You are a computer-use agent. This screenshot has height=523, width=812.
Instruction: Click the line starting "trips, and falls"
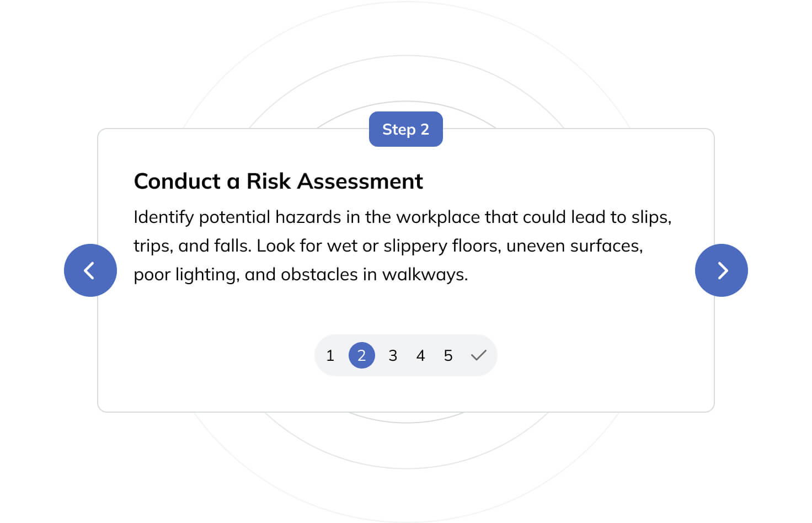click(x=388, y=246)
